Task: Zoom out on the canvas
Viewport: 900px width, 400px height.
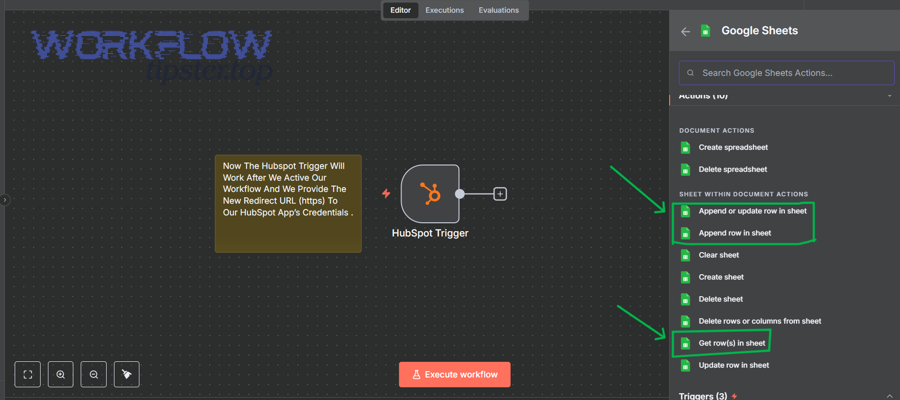Action: tap(94, 375)
